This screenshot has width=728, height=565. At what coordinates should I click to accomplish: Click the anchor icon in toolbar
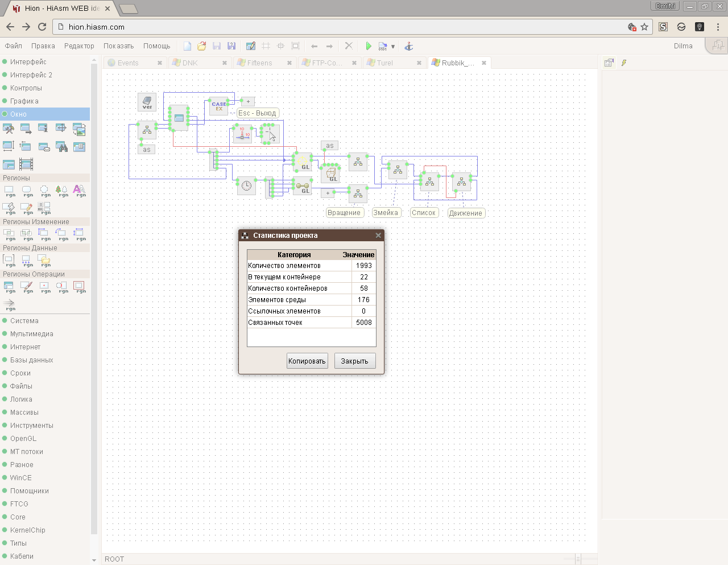click(408, 46)
